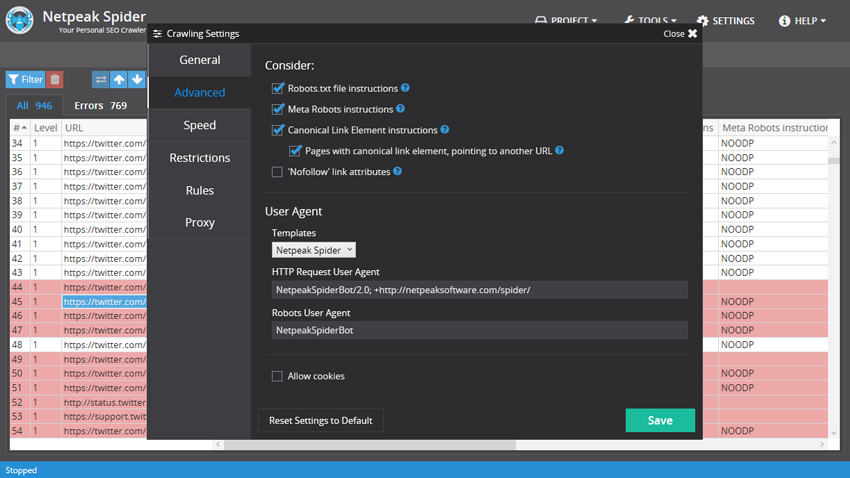Image resolution: width=850 pixels, height=478 pixels.
Task: Enable Allow cookies checkbox
Action: 277,376
